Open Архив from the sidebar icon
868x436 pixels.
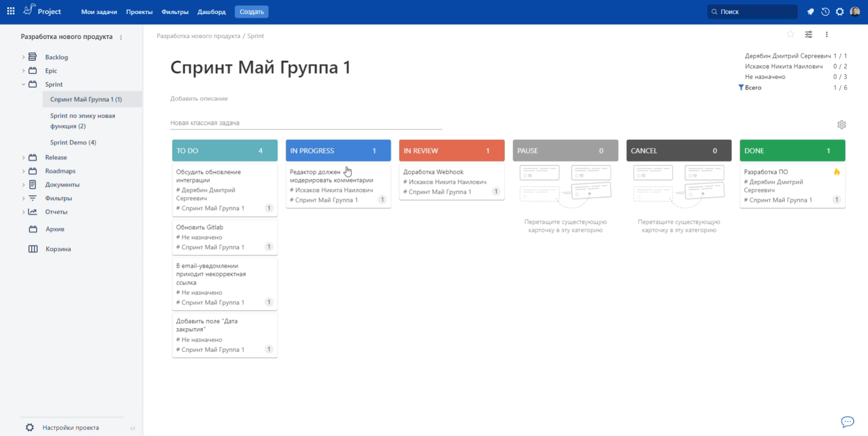pos(33,229)
